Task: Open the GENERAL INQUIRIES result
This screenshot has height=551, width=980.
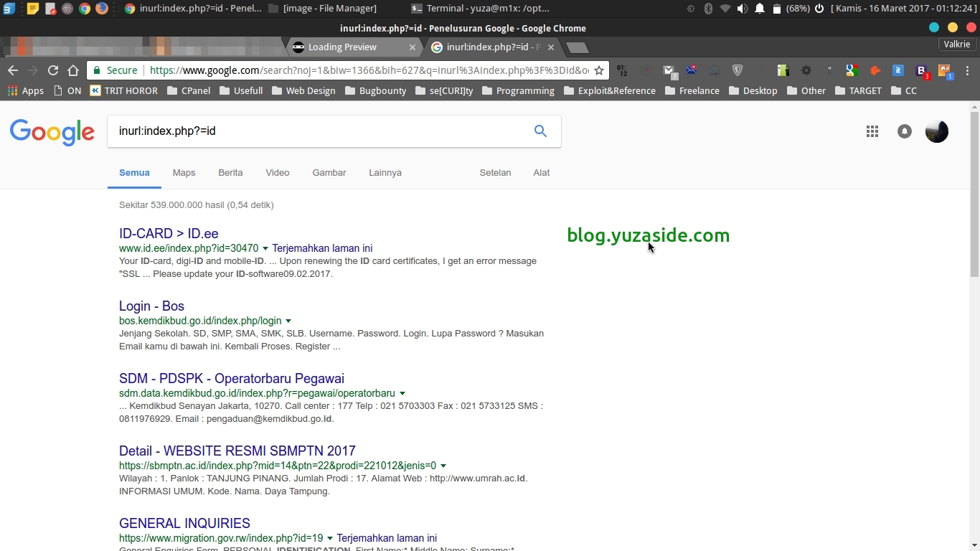Action: click(x=184, y=524)
